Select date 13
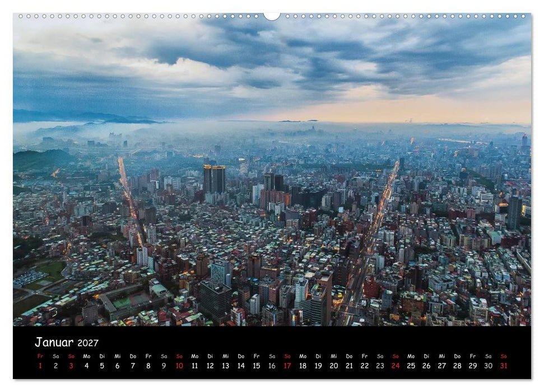 [226, 366]
